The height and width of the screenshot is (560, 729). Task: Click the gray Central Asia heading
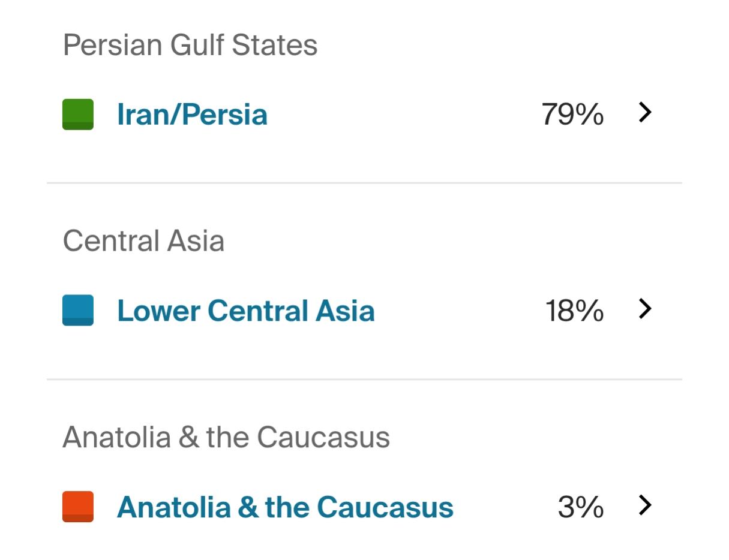(x=143, y=241)
